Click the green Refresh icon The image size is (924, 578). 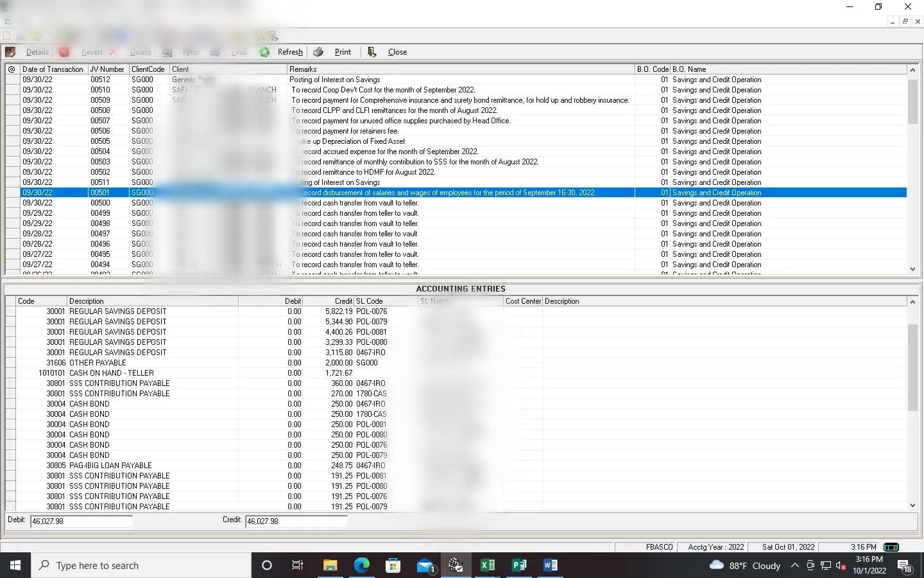pos(264,52)
